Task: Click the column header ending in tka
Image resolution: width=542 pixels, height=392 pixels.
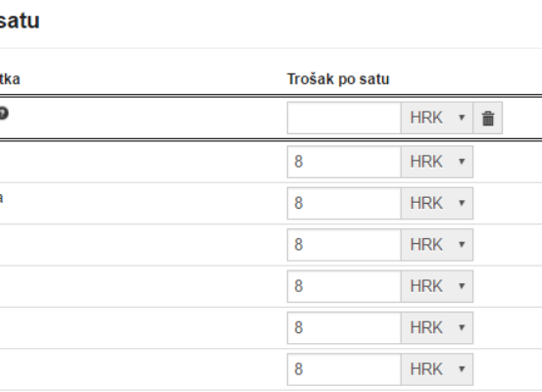Action: [10, 79]
